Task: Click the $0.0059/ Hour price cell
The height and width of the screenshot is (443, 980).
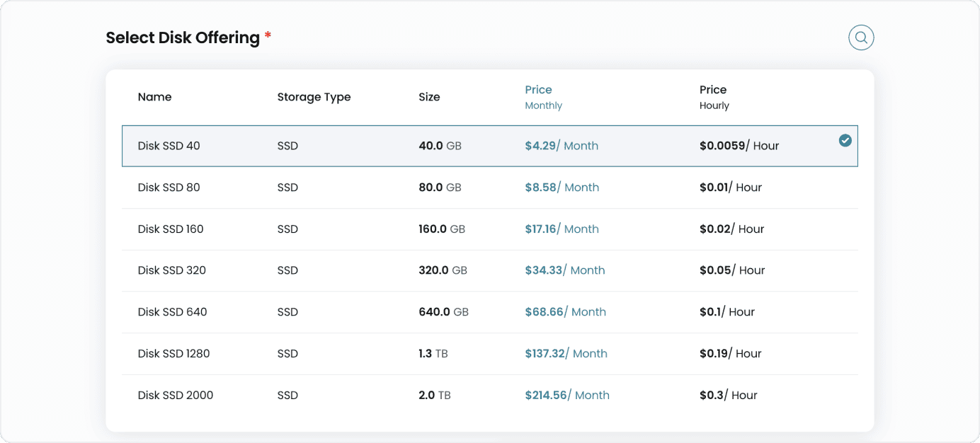Action: coord(739,146)
